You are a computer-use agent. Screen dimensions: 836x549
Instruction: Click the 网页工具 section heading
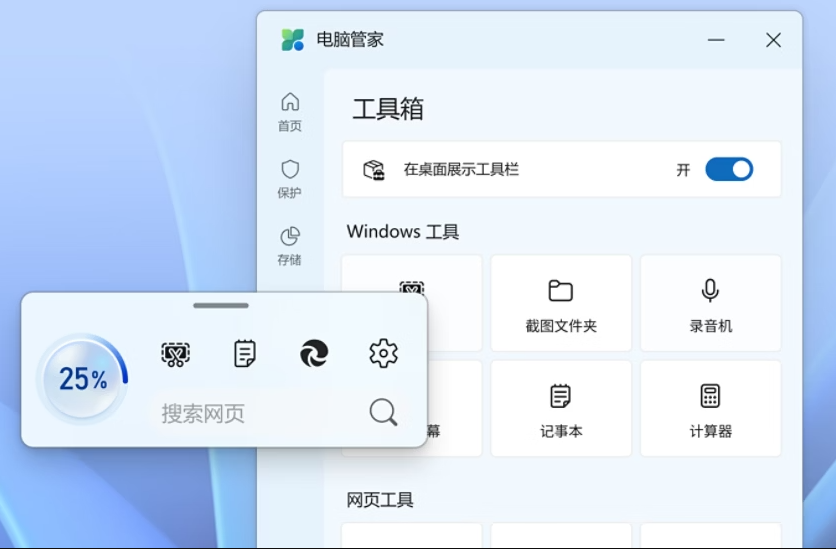pos(380,499)
